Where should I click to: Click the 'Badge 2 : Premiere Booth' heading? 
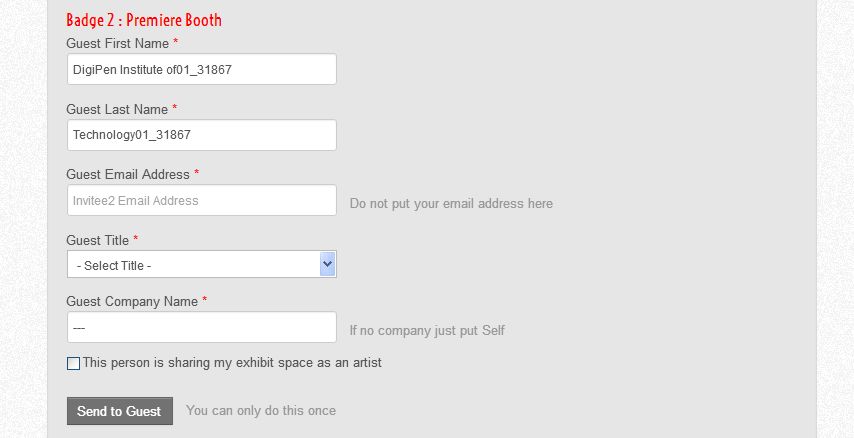pos(144,20)
